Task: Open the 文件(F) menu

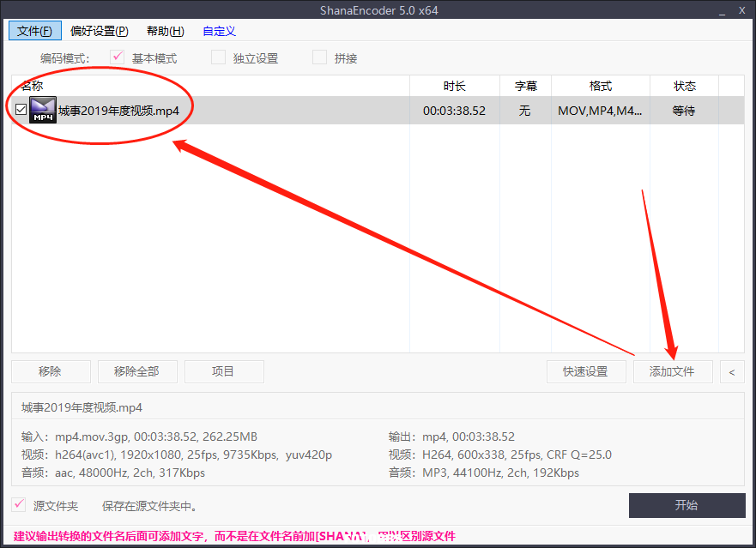Action: [34, 31]
